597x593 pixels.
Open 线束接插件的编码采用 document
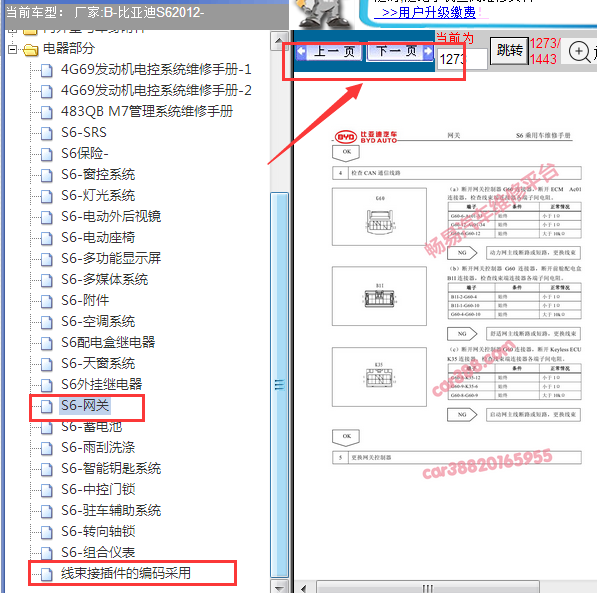(126, 573)
